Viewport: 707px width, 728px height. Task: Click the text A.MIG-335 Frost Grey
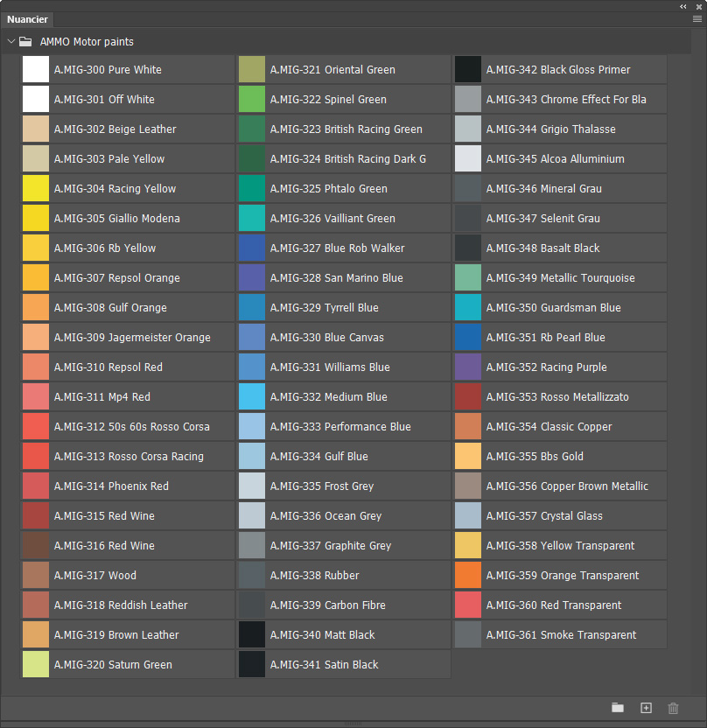322,486
